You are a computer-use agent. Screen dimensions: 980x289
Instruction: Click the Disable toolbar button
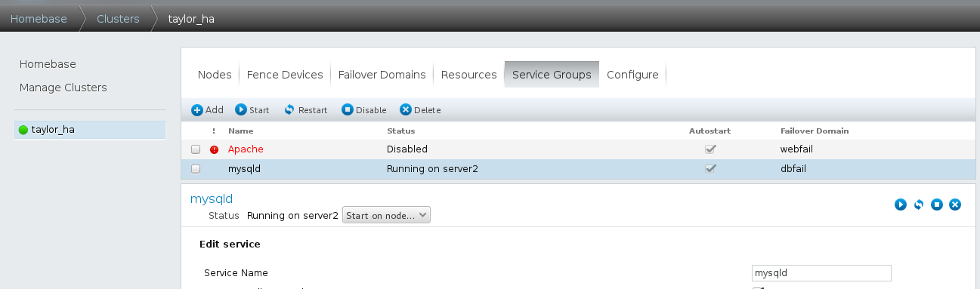point(364,109)
